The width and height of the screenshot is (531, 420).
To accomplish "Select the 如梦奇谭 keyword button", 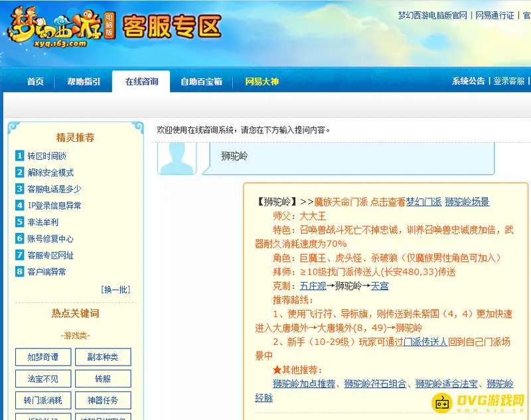I will [43, 357].
